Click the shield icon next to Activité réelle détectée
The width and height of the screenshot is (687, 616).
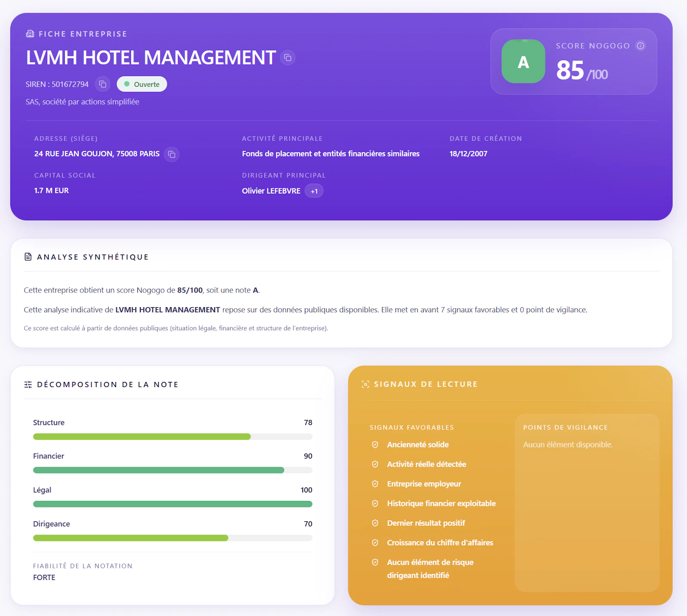pos(375,464)
